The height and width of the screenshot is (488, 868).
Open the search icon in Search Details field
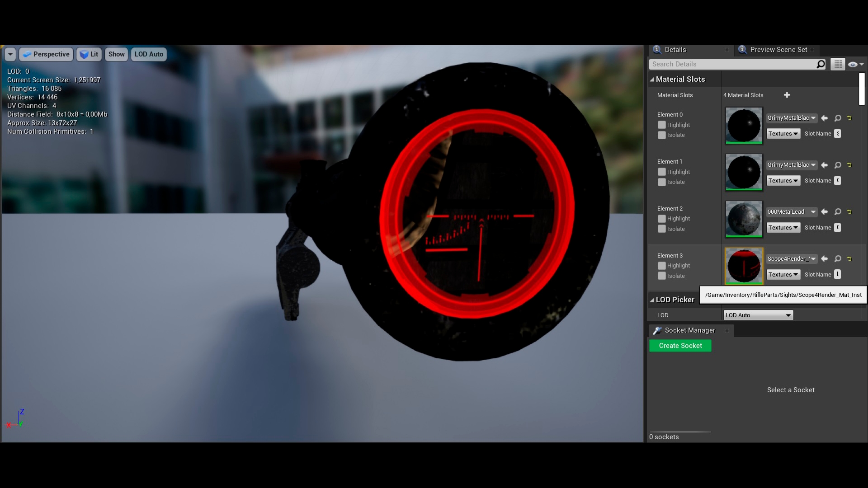coord(820,64)
